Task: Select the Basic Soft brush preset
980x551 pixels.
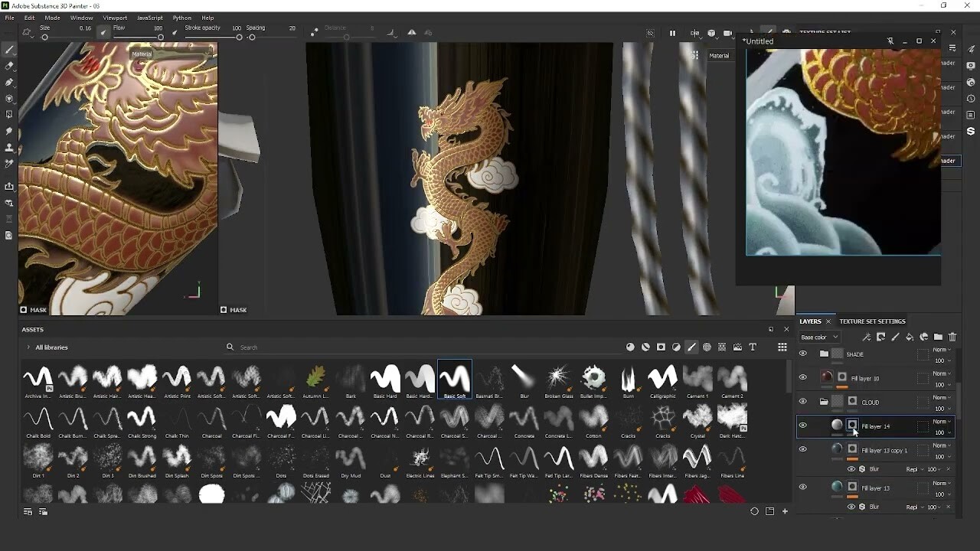Action: pos(456,378)
